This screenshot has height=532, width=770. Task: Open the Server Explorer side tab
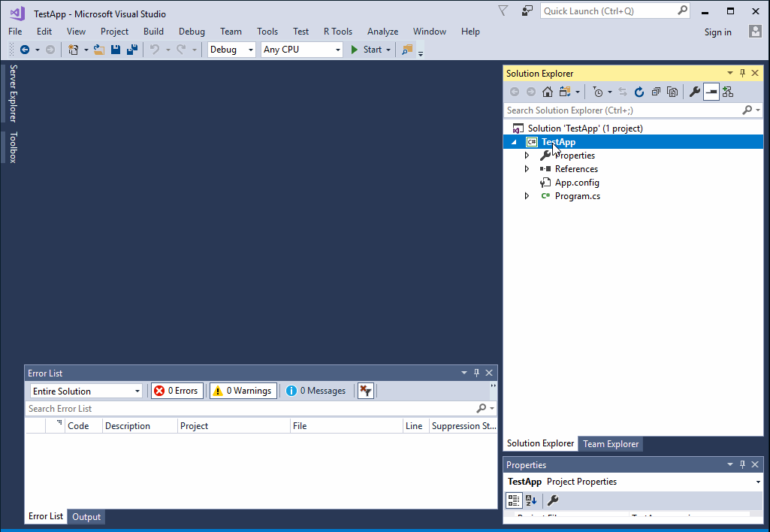(x=14, y=93)
